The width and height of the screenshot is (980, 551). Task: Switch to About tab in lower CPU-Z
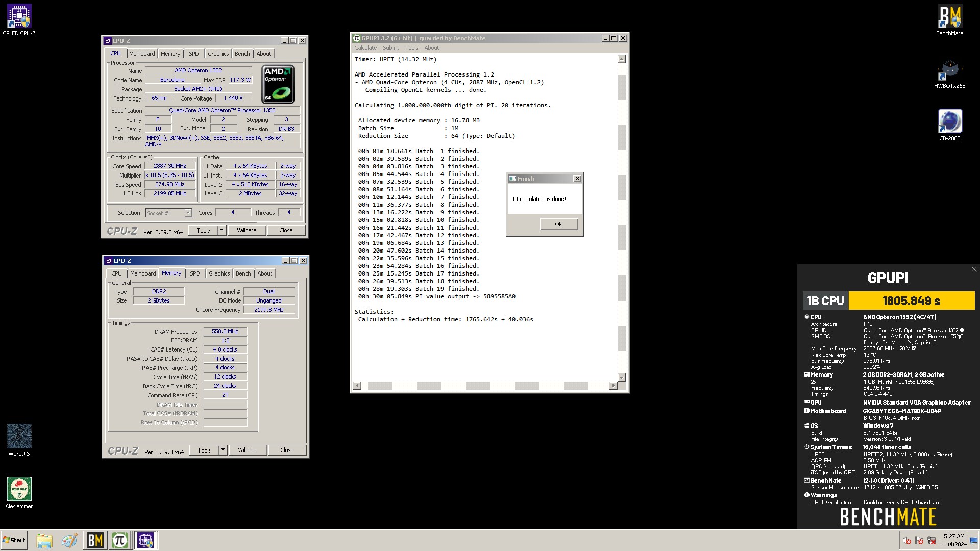point(265,273)
